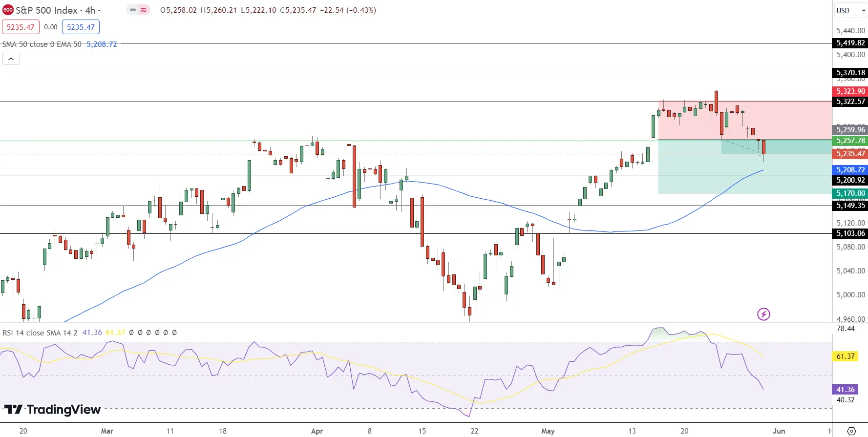This screenshot has height=437, width=868.
Task: Click the 0.00 spread value
Action: 51,27
